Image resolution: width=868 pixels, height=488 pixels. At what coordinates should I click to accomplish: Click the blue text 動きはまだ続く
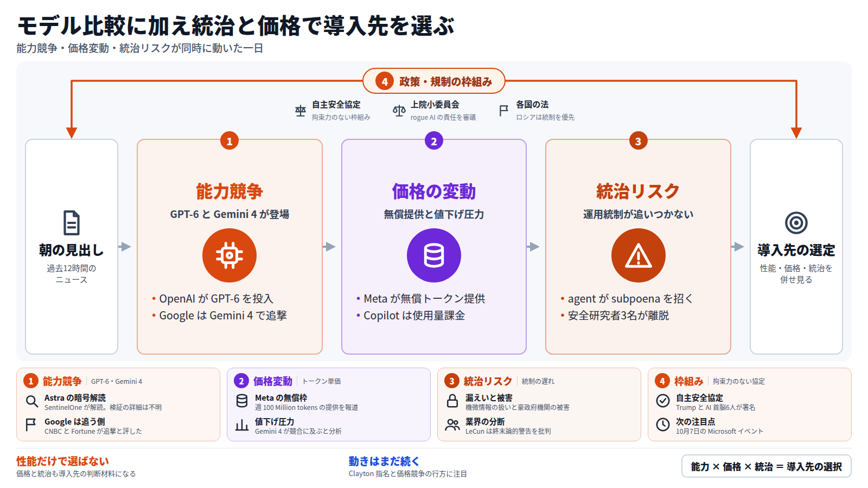pos(384,461)
